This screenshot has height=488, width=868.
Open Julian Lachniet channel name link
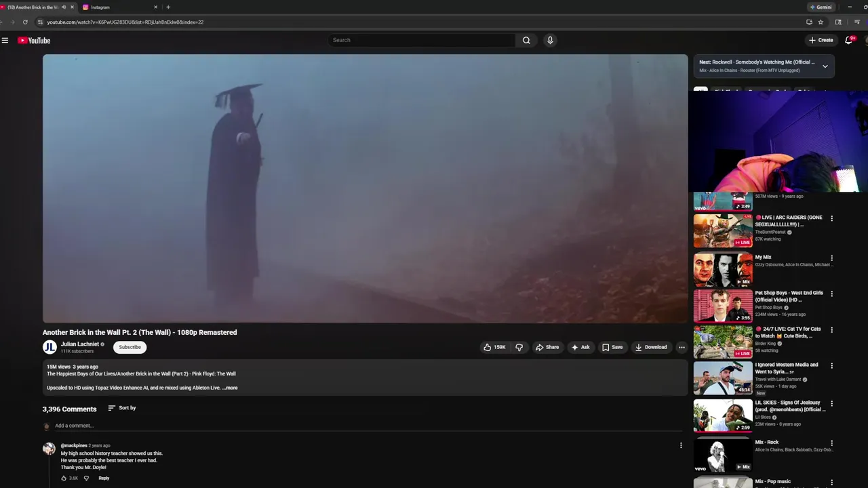coord(80,344)
